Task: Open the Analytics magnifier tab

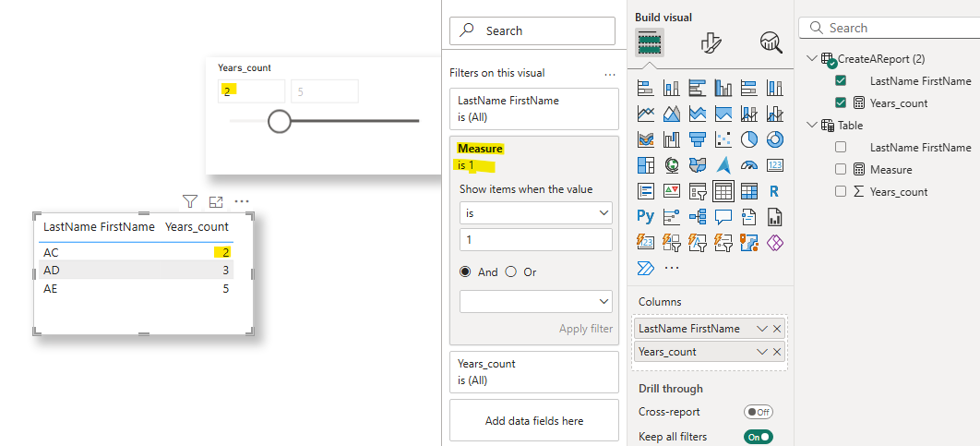Action: point(771,43)
